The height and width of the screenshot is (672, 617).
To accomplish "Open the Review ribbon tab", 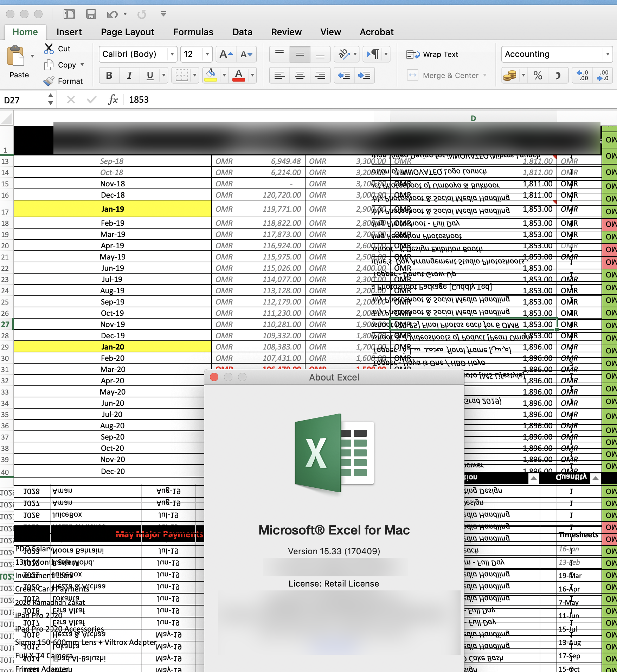I will [x=286, y=32].
